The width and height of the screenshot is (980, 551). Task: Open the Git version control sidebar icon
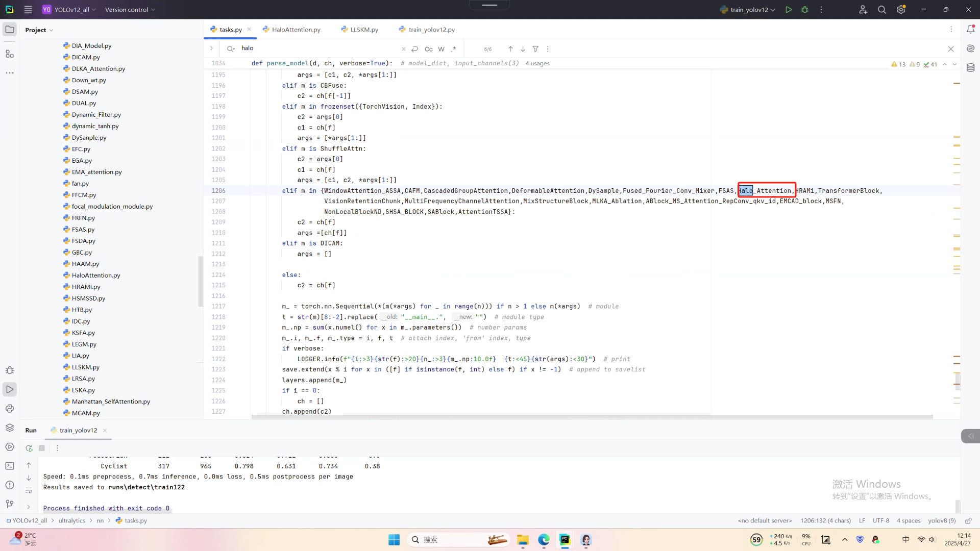coord(10,504)
